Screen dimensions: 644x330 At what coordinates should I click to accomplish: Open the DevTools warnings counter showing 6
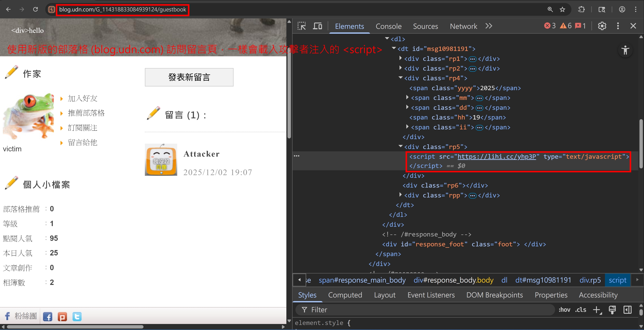[566, 26]
